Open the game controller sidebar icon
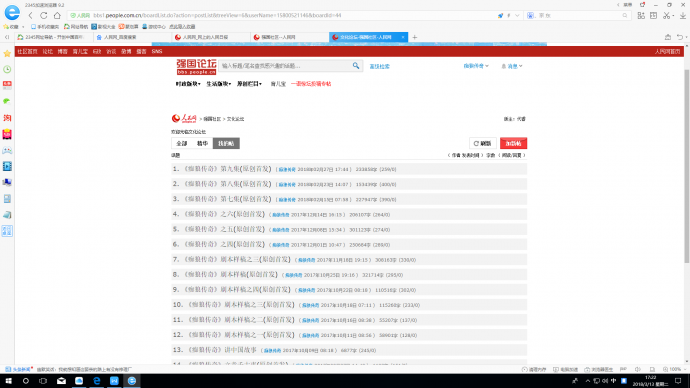Viewport: 690px width, 388px height. click(x=7, y=150)
